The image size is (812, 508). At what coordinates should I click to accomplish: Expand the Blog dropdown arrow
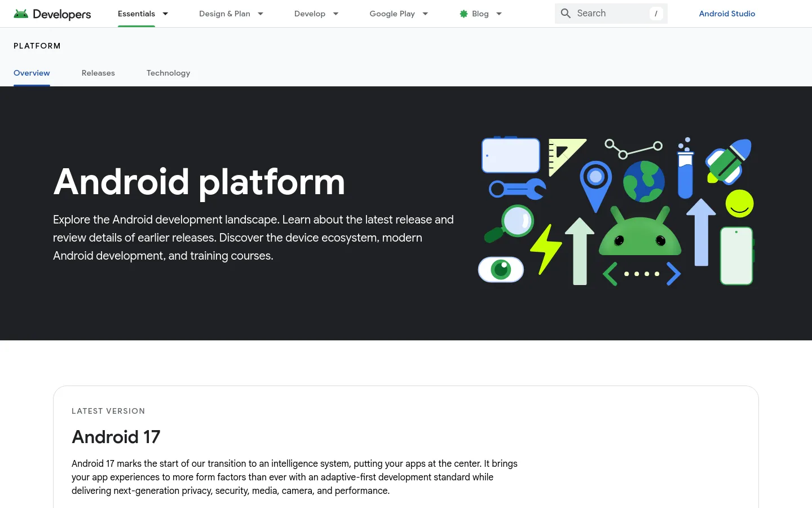coord(499,14)
